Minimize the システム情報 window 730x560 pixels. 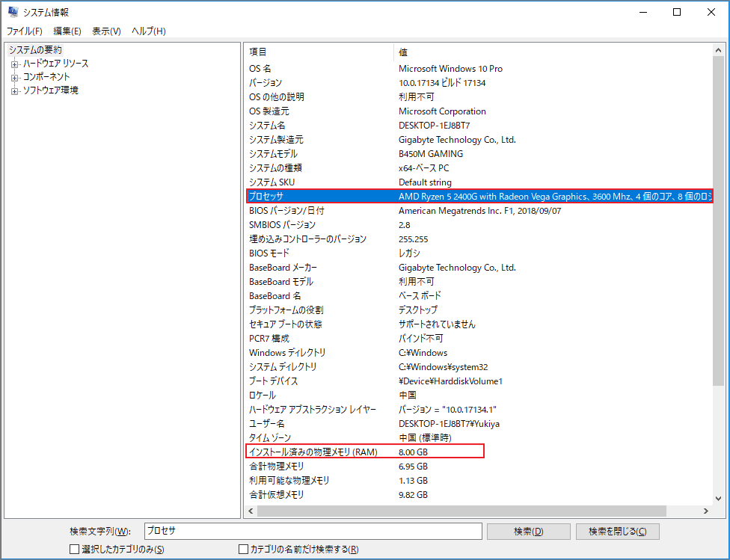644,12
